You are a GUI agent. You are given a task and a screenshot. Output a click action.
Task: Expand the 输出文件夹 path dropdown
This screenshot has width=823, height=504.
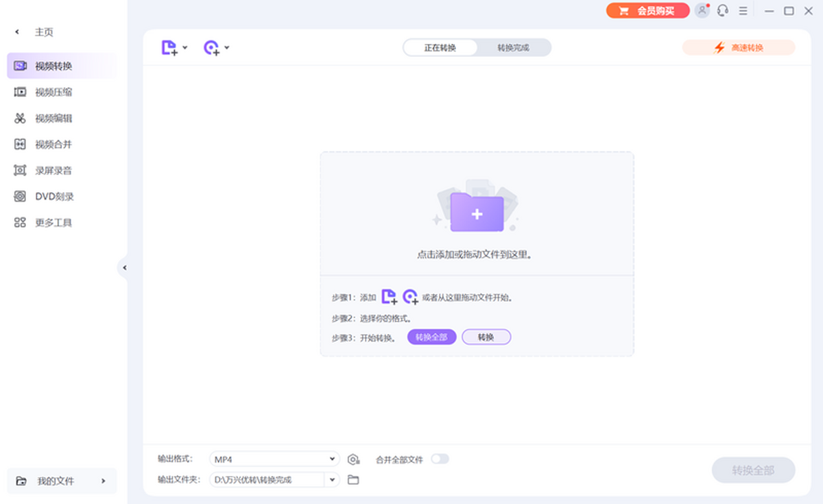pyautogui.click(x=332, y=480)
